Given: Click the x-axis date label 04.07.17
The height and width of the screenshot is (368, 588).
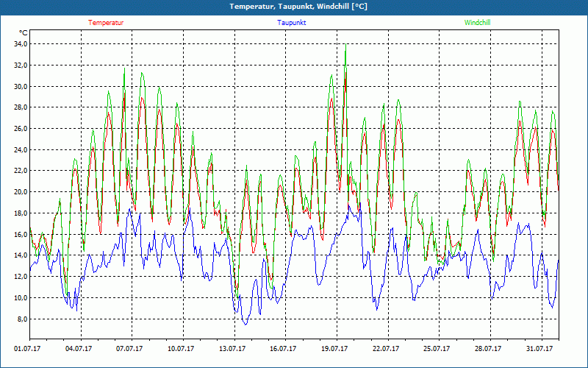Looking at the screenshot, I should coord(79,349).
